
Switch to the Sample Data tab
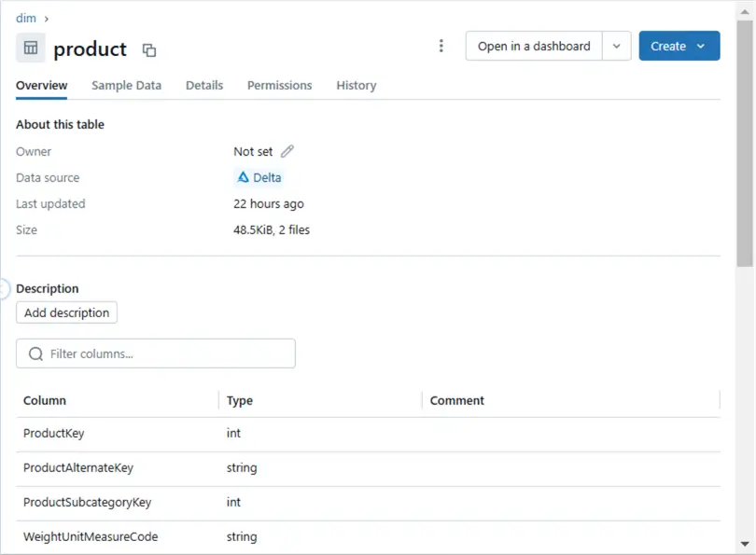126,85
